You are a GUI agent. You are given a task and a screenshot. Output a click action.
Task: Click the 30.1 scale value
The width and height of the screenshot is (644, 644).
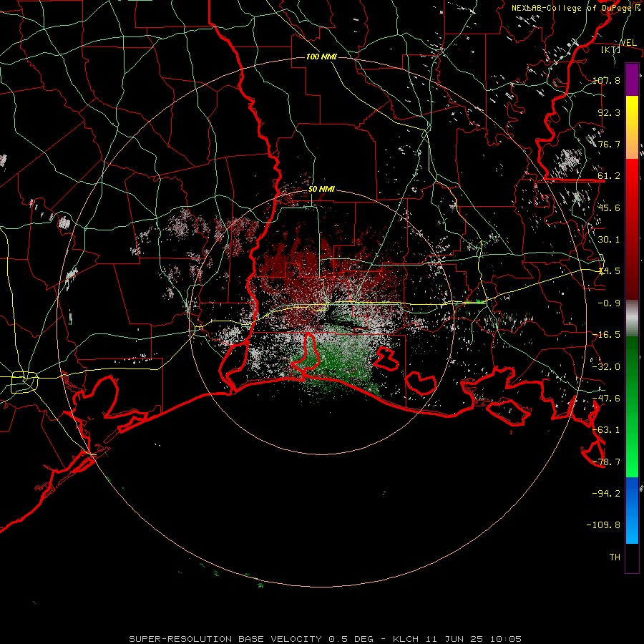[x=609, y=240]
